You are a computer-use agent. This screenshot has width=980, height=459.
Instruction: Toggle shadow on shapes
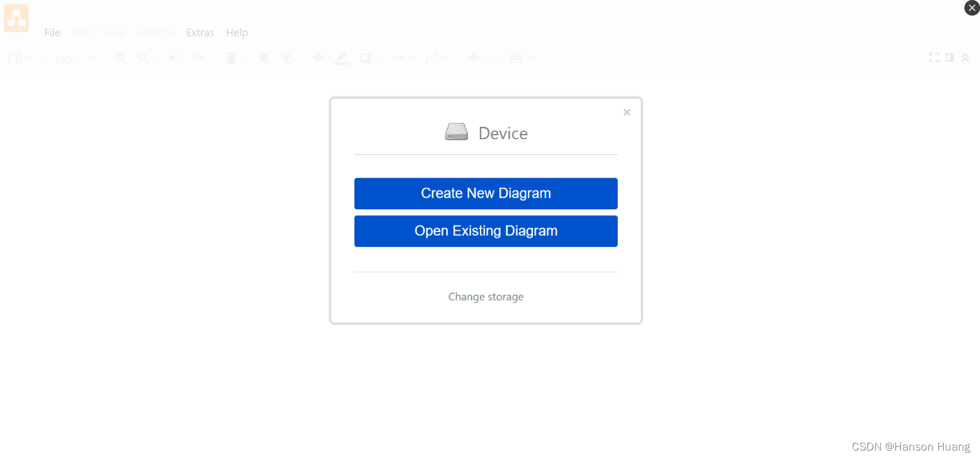[365, 58]
